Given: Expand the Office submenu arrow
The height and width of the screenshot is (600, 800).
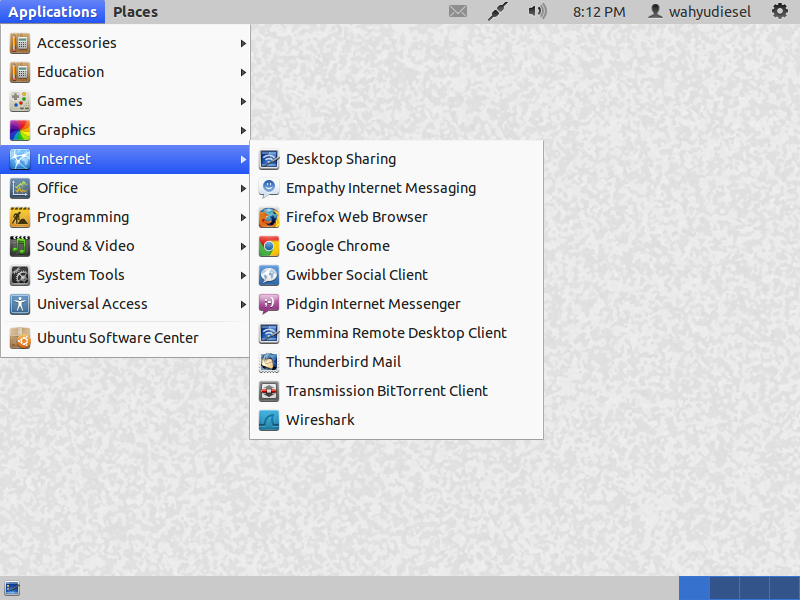Looking at the screenshot, I should [243, 189].
